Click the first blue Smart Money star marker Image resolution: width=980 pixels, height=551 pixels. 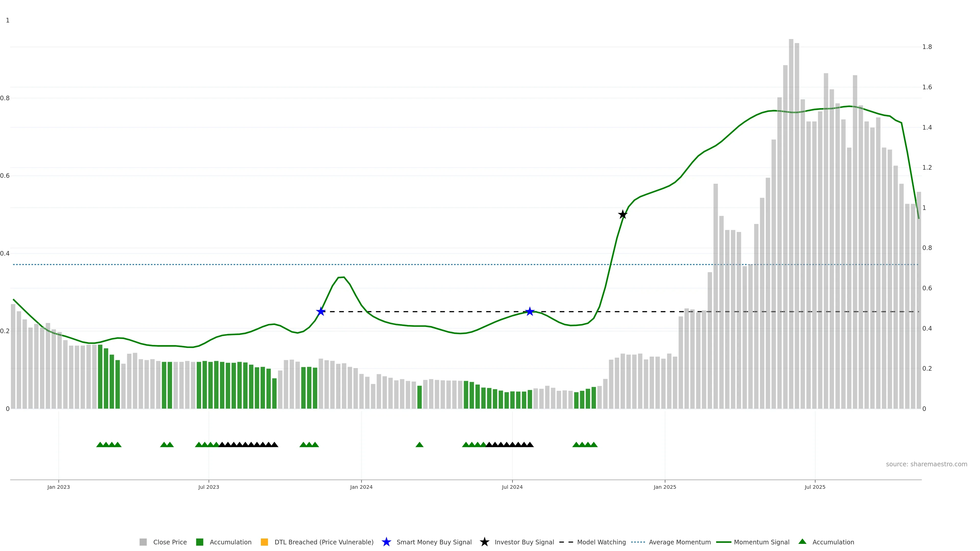coord(321,311)
